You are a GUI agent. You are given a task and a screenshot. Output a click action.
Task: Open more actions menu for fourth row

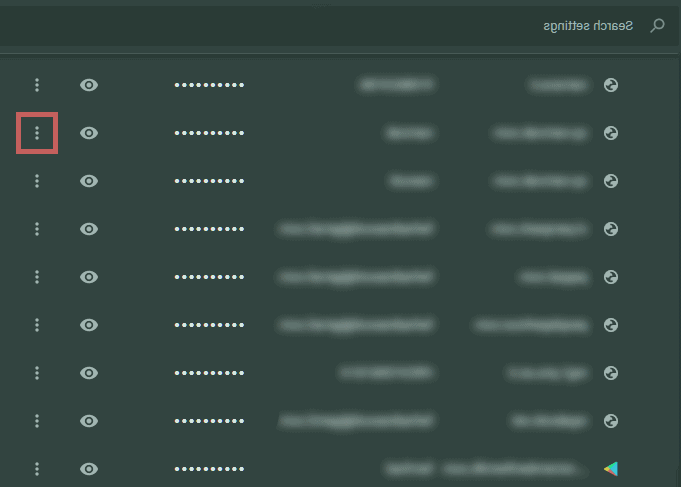coord(37,229)
